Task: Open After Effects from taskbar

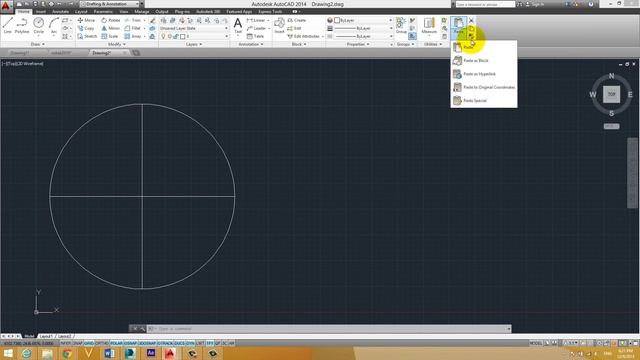Action: [x=151, y=353]
